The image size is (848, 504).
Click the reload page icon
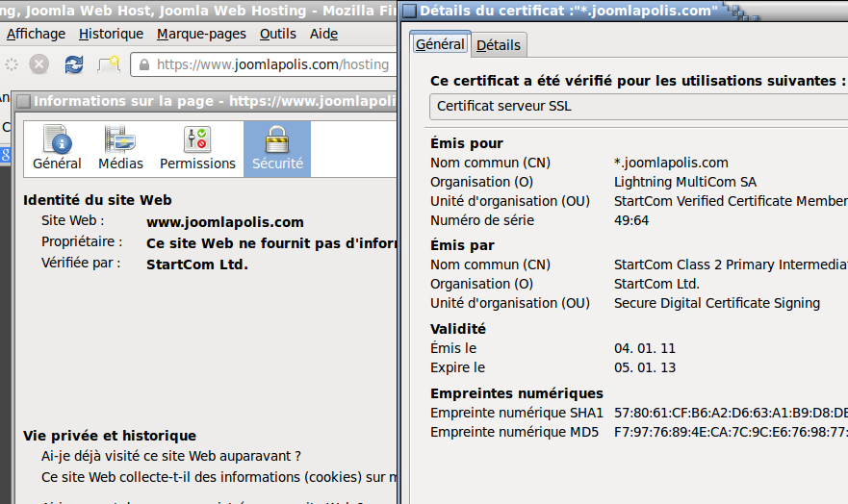point(74,64)
